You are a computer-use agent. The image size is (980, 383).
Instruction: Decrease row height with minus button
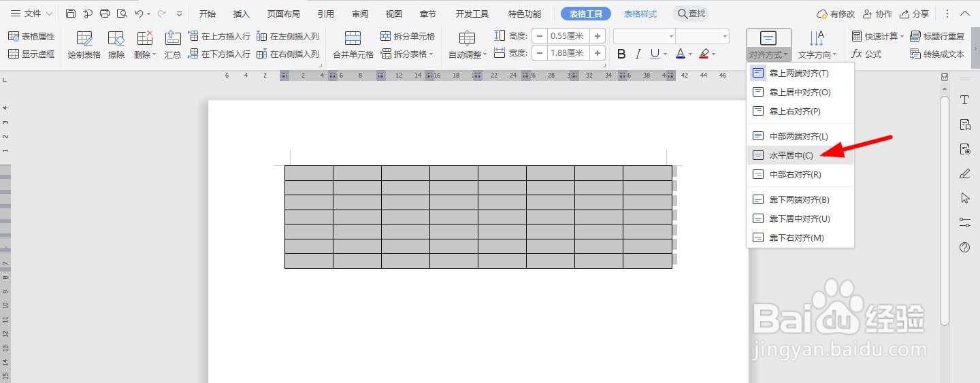[539, 36]
